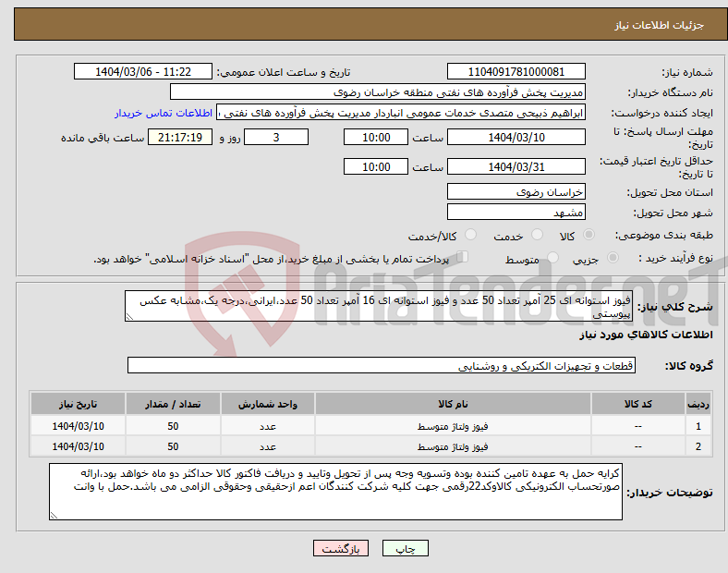Click the ردیف column header
Screen dimensions: 728x573
[x=698, y=404]
